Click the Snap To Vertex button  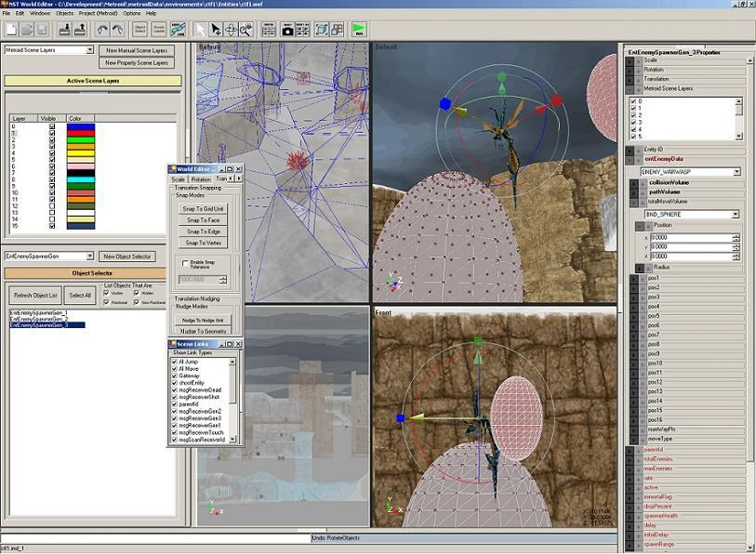tap(203, 243)
